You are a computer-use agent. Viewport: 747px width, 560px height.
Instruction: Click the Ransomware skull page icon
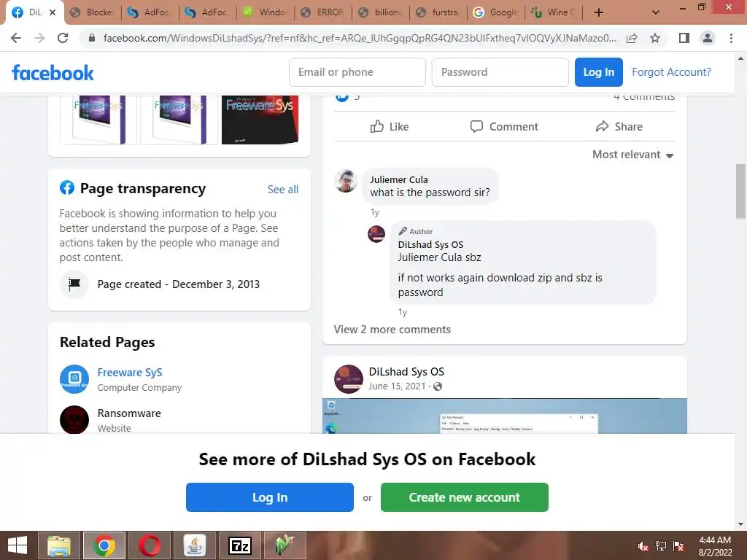coord(74,419)
